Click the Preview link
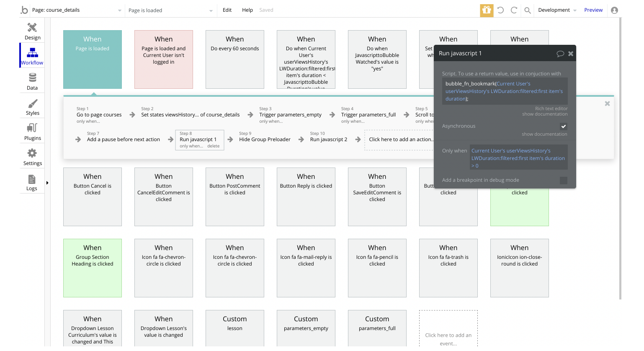 [x=593, y=10]
